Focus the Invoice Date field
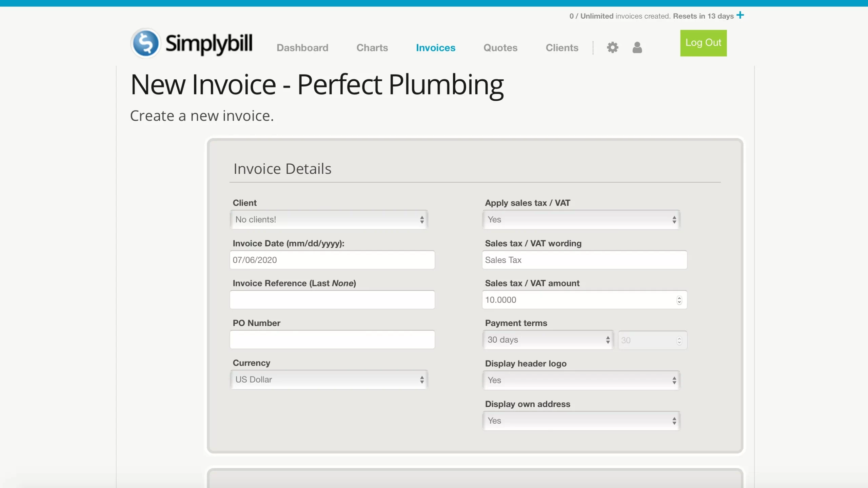Screen dimensions: 868x488 332,260
